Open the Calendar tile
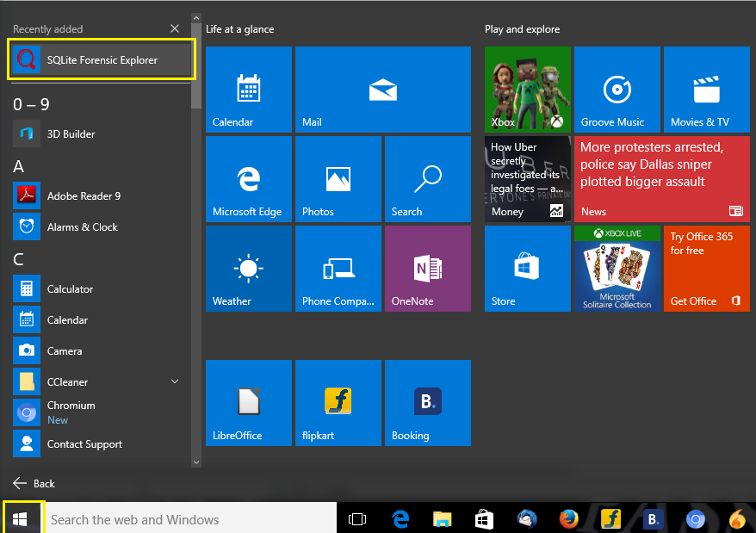This screenshot has width=756, height=533. coord(249,90)
